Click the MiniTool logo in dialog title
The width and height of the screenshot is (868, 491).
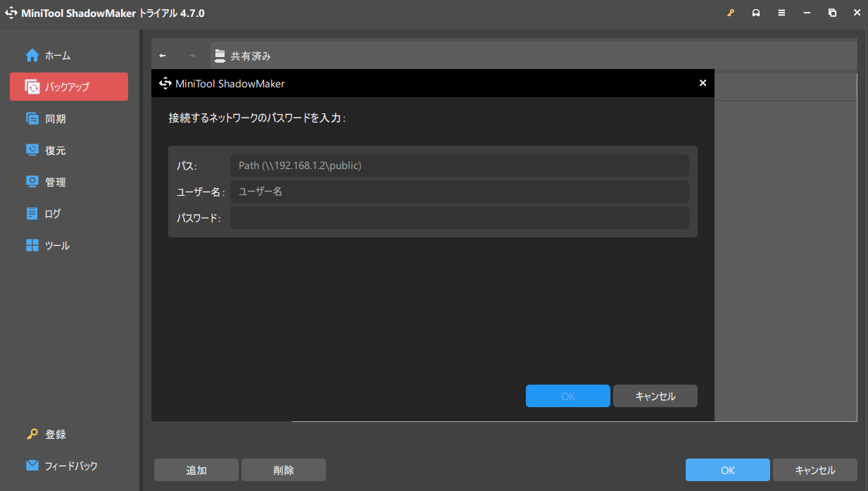165,83
